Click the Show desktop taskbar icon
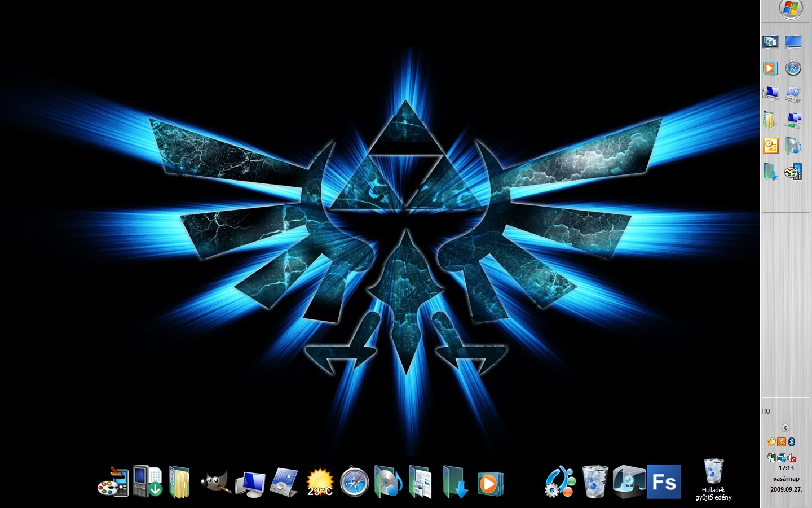Screen dimensions: 812x508 793,42
